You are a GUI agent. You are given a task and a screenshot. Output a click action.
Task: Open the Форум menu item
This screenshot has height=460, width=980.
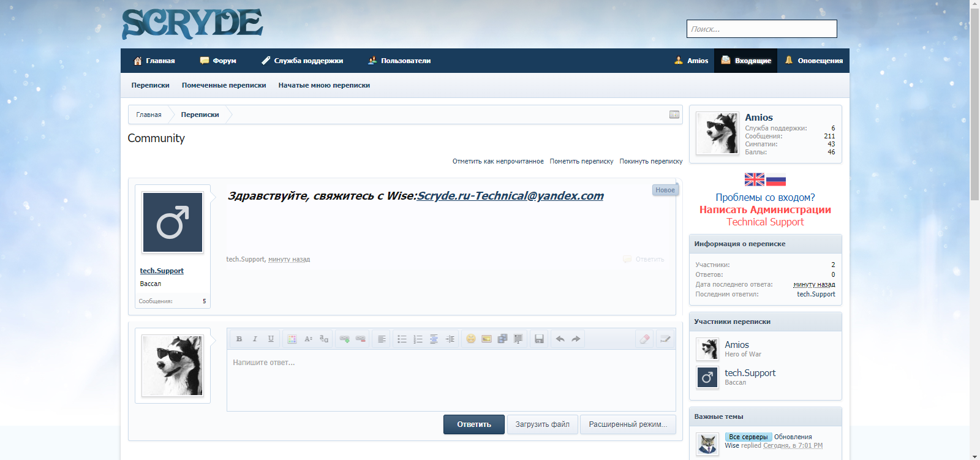218,61
